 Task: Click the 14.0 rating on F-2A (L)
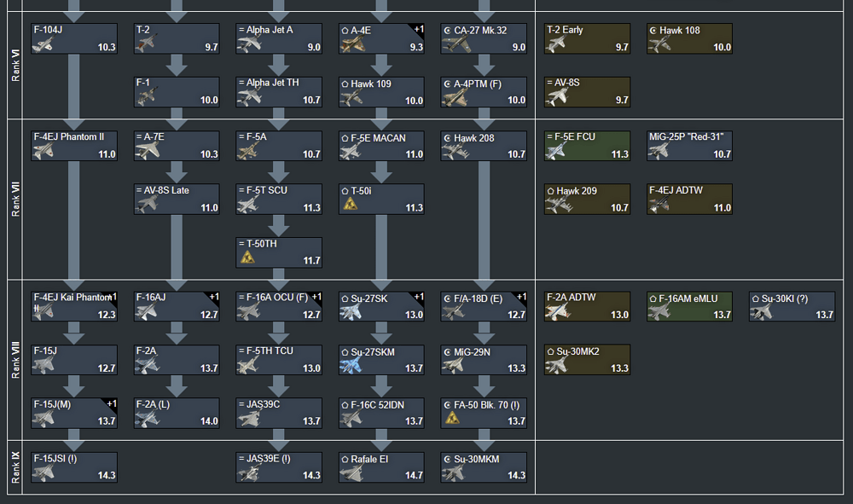coord(209,420)
